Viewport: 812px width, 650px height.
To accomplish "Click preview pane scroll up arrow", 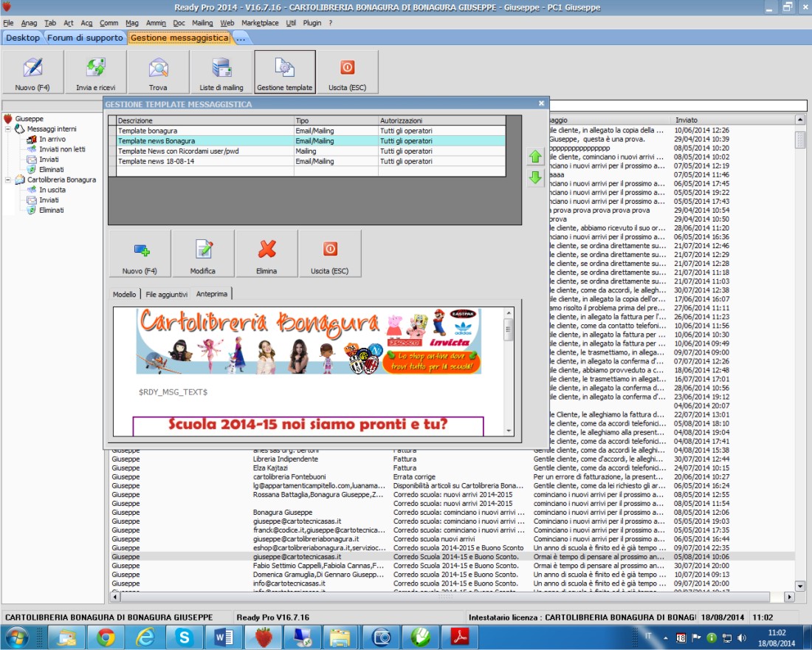I will [x=509, y=312].
